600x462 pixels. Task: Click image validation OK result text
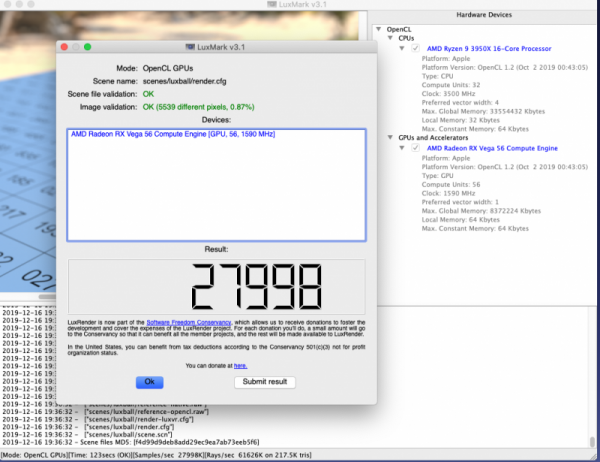pyautogui.click(x=198, y=107)
